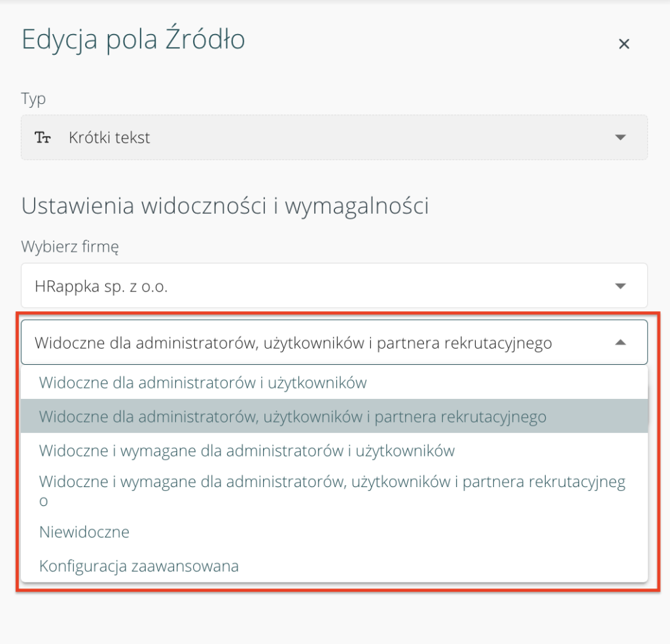Choose highlighted option with partnera rekrutacyjnego
The image size is (670, 644).
tap(292, 416)
